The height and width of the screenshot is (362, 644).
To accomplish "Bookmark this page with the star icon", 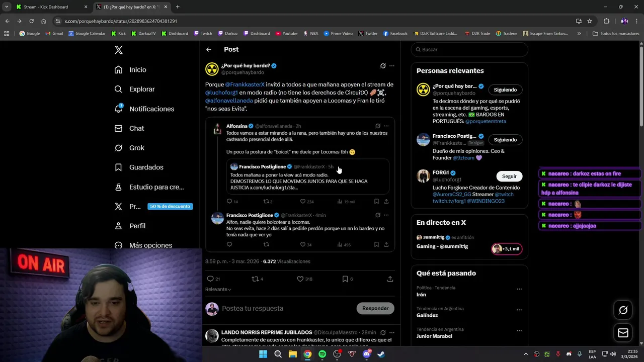I will tap(590, 21).
